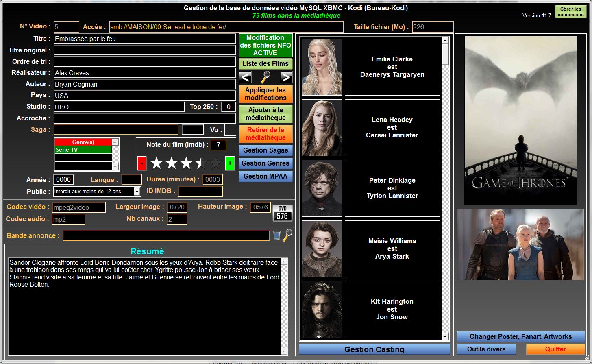Viewport: 592px width, 364px height.
Task: Click the previous film arrow button
Action: click(x=245, y=77)
